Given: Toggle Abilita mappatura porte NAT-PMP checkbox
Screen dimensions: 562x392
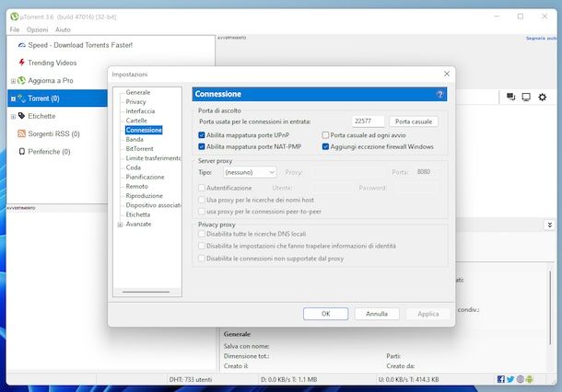Looking at the screenshot, I should 202,146.
